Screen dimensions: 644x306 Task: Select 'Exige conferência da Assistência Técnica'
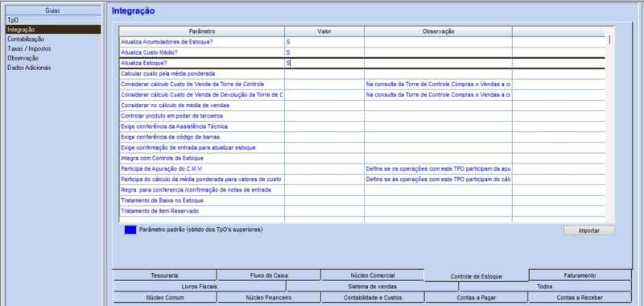tap(202, 126)
